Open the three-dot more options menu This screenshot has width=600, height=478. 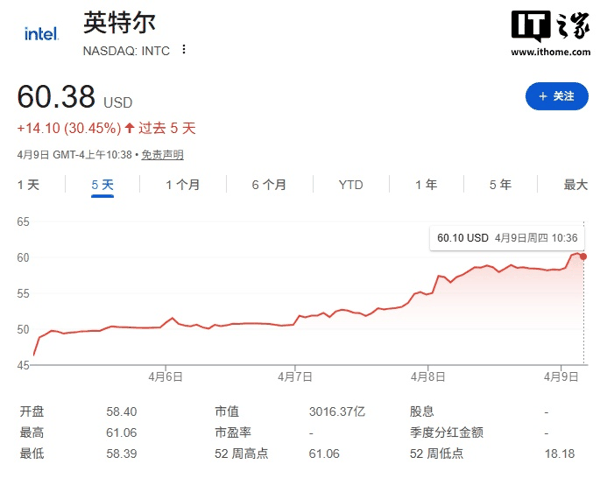184,49
